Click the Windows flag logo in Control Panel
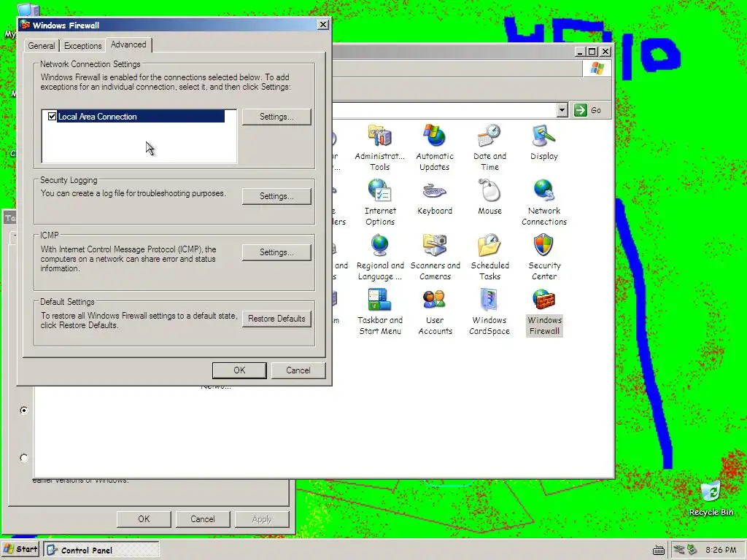Image resolution: width=747 pixels, height=560 pixels. [597, 68]
